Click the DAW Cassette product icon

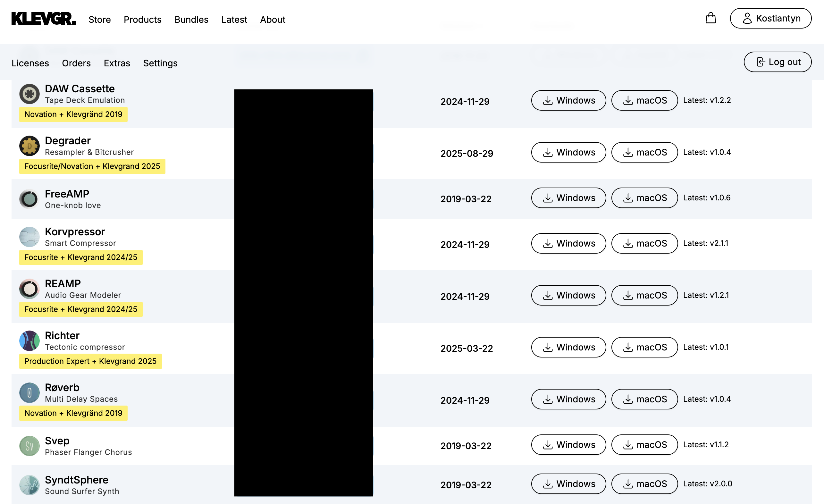[x=29, y=94]
